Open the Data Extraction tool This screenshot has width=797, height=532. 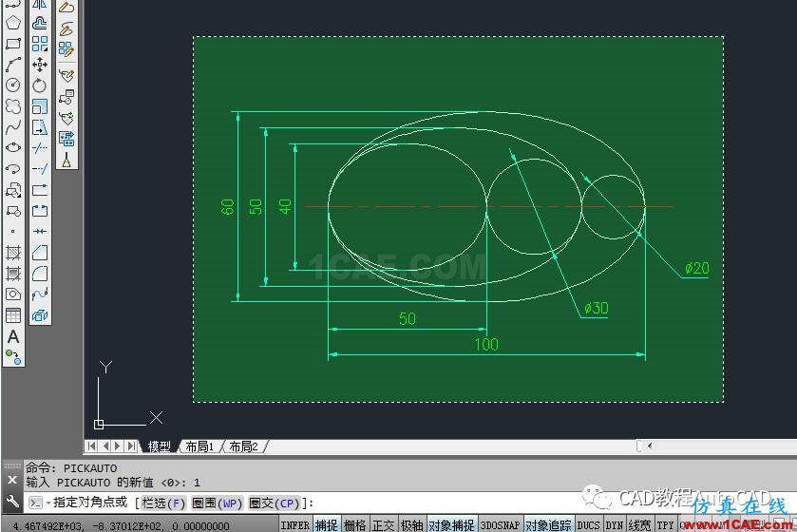[66, 139]
